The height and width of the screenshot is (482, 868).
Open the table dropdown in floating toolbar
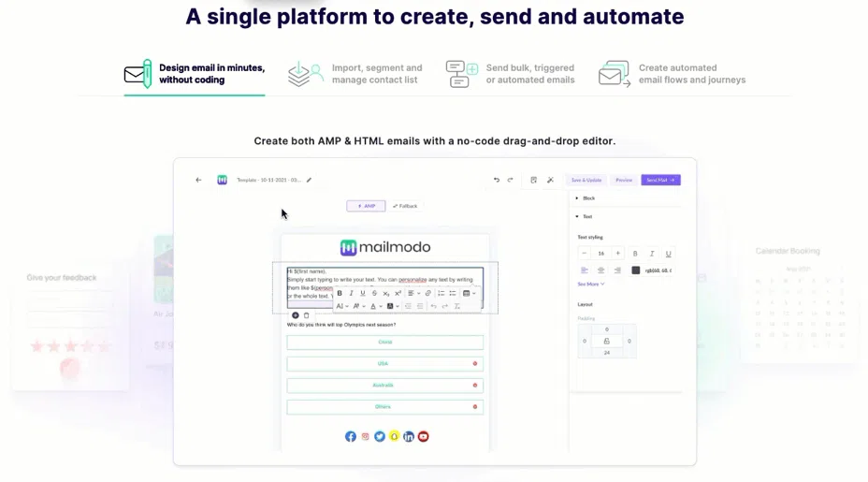point(469,294)
